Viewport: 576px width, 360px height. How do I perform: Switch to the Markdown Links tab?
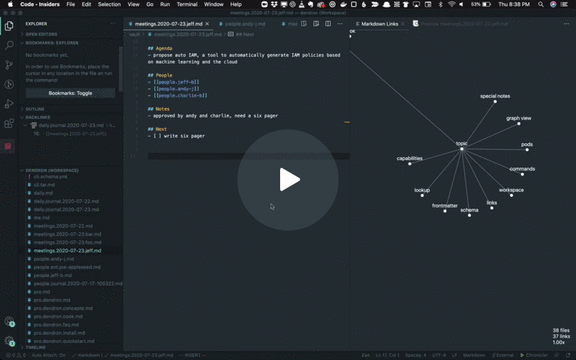pyautogui.click(x=379, y=24)
